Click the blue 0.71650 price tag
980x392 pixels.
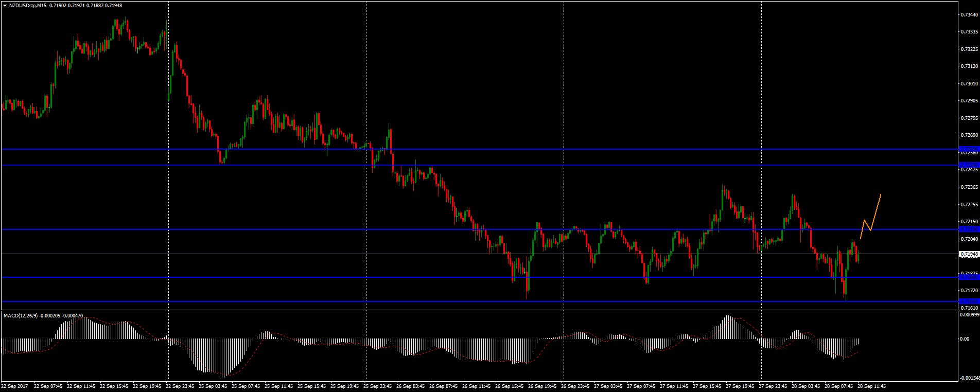[969, 301]
